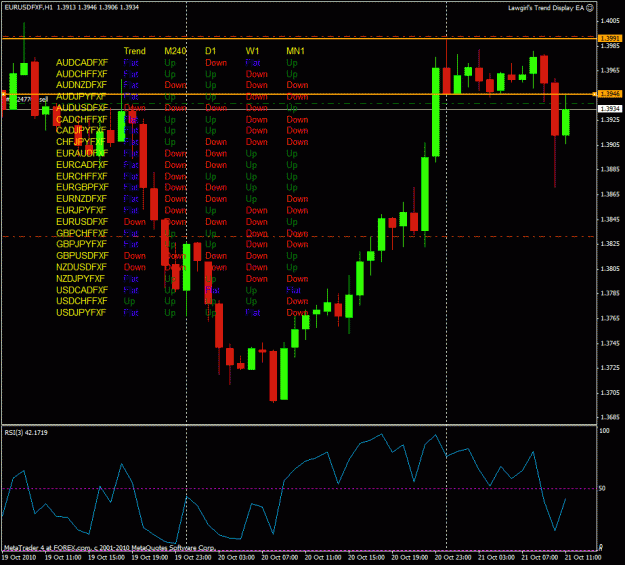Click the USDJPYFXF pair name
This screenshot has height=565, width=625.
click(81, 312)
